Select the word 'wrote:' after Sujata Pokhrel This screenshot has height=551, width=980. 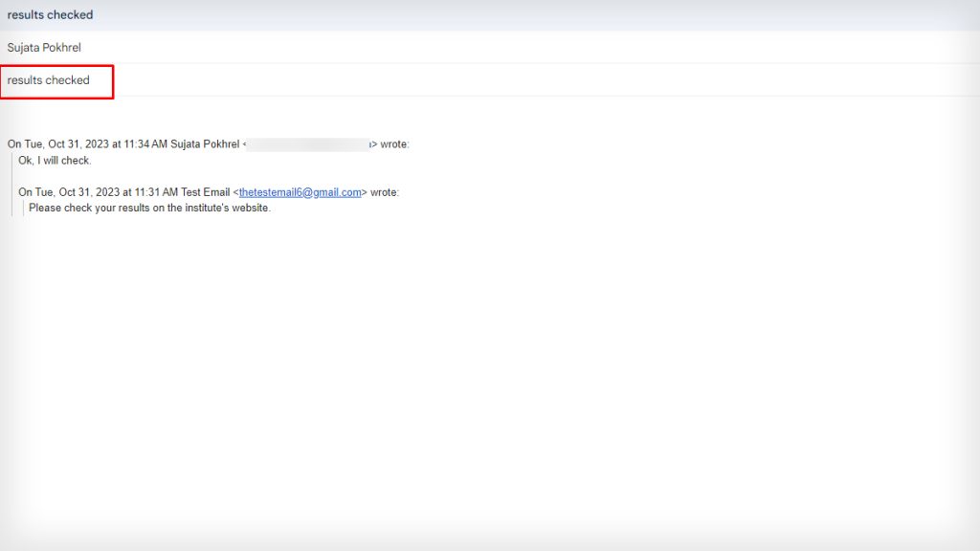[397, 143]
